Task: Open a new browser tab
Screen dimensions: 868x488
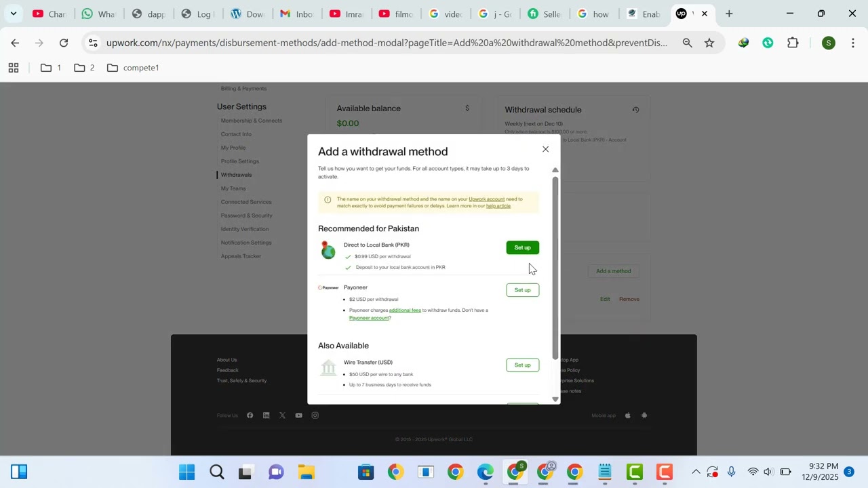Action: click(729, 14)
